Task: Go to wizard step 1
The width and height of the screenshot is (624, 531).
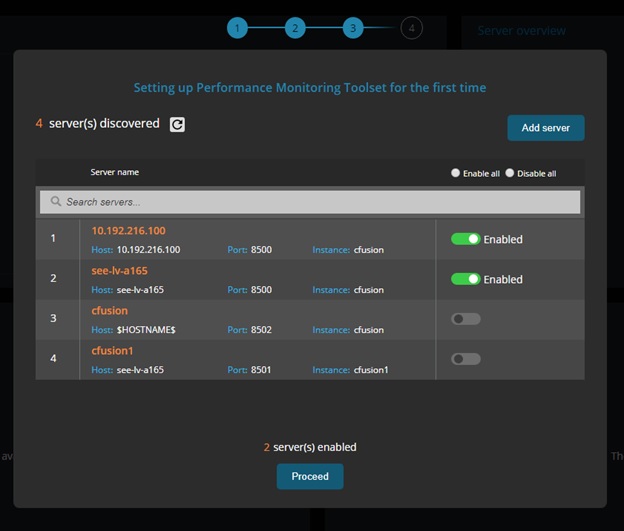Action: coord(237,28)
